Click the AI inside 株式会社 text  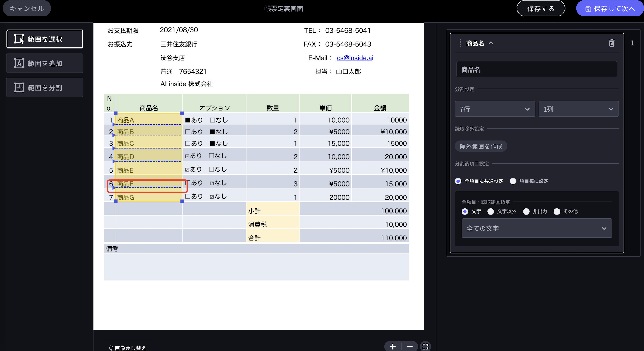tap(187, 84)
